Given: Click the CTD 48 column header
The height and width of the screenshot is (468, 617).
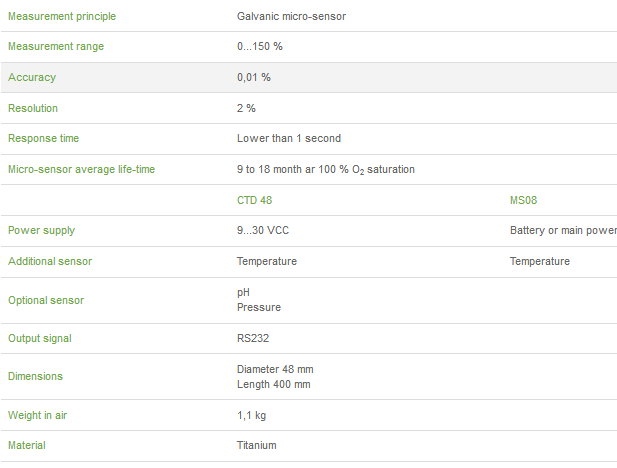Looking at the screenshot, I should pos(254,200).
